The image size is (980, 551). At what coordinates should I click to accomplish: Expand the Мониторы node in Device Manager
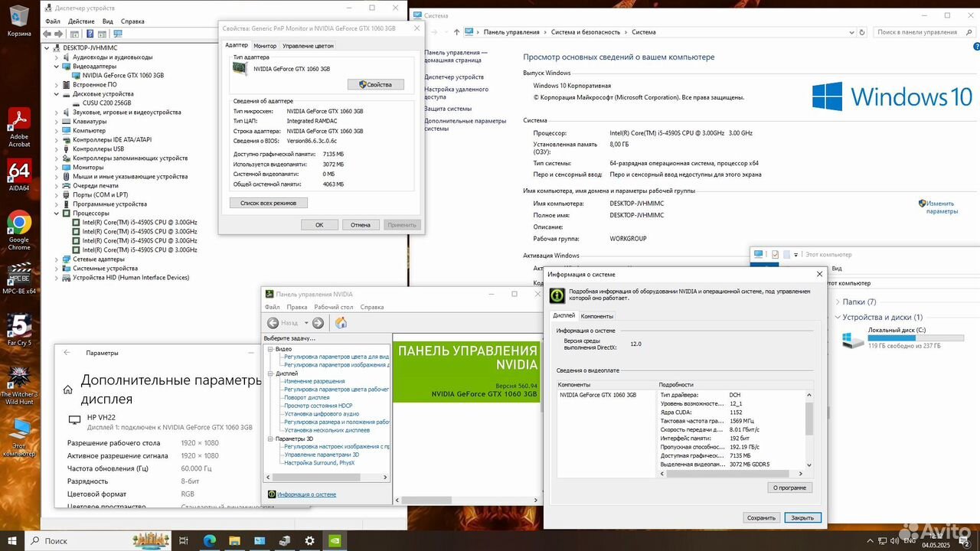pos(57,168)
